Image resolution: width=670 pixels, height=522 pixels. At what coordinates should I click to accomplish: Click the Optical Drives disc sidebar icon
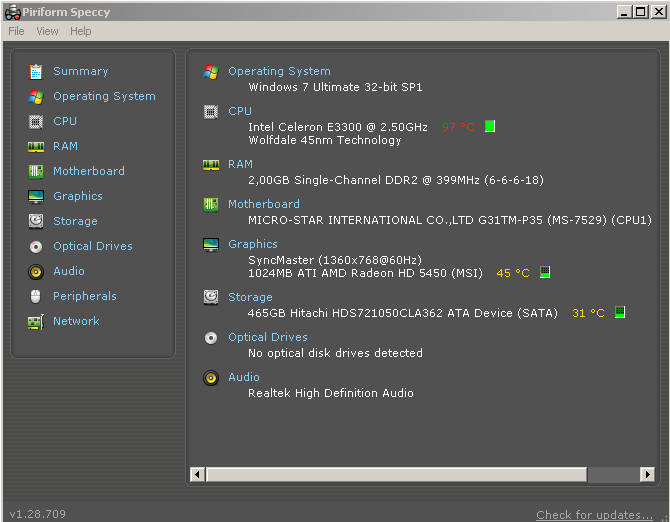[36, 246]
